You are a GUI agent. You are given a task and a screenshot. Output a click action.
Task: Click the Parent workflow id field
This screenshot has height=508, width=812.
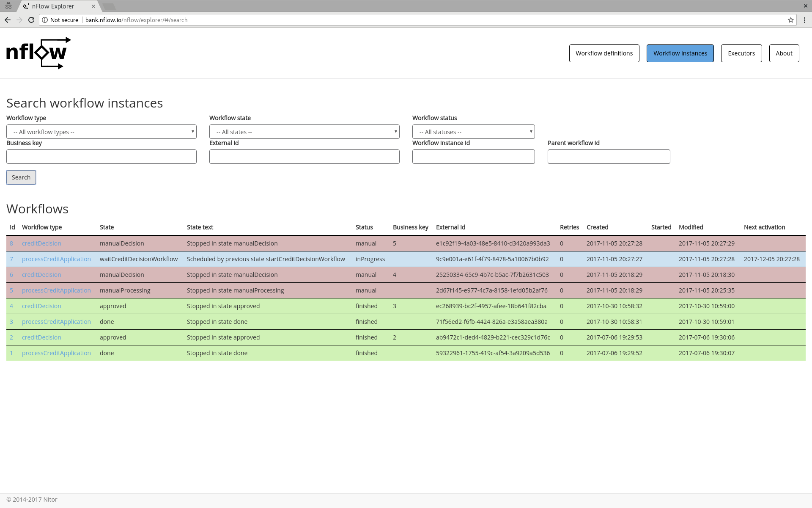pos(609,157)
